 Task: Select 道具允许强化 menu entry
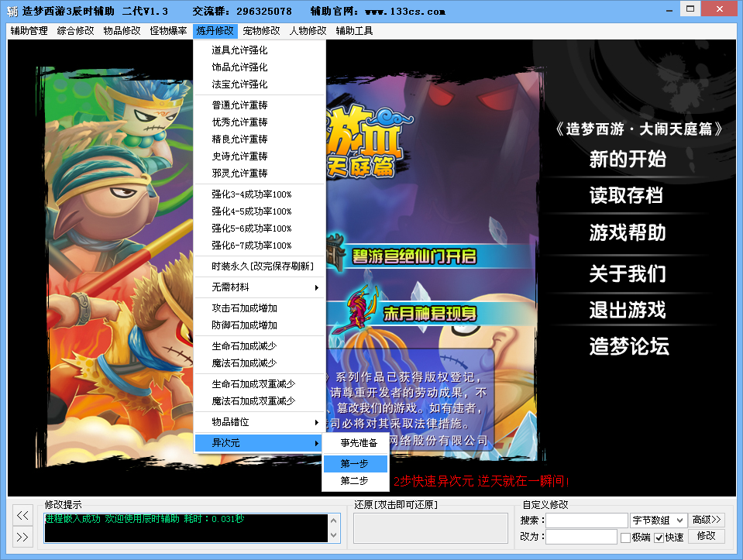pyautogui.click(x=260, y=50)
